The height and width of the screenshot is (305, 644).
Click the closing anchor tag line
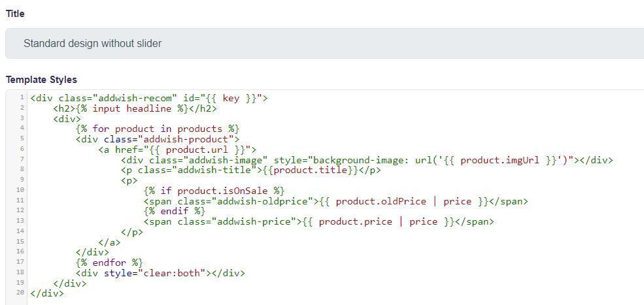(109, 242)
